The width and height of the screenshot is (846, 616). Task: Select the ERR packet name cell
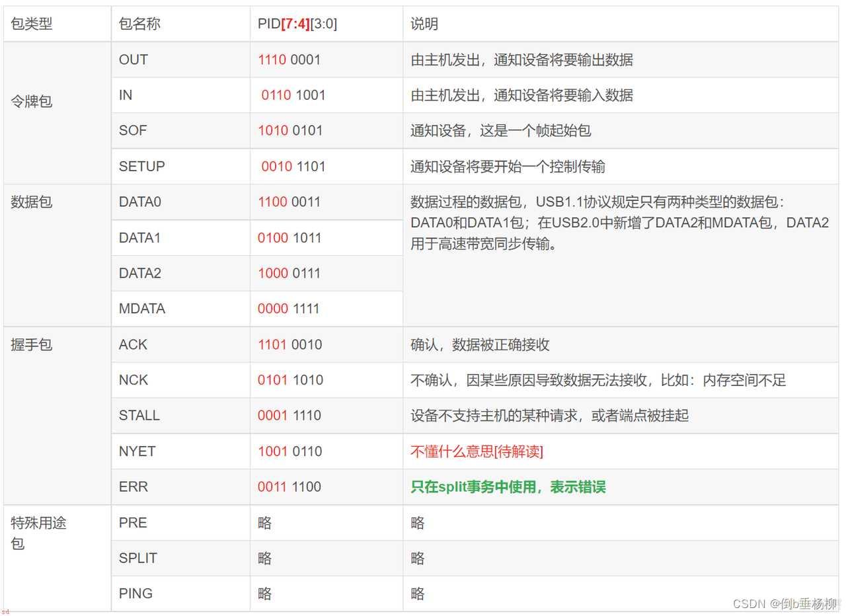click(x=181, y=487)
